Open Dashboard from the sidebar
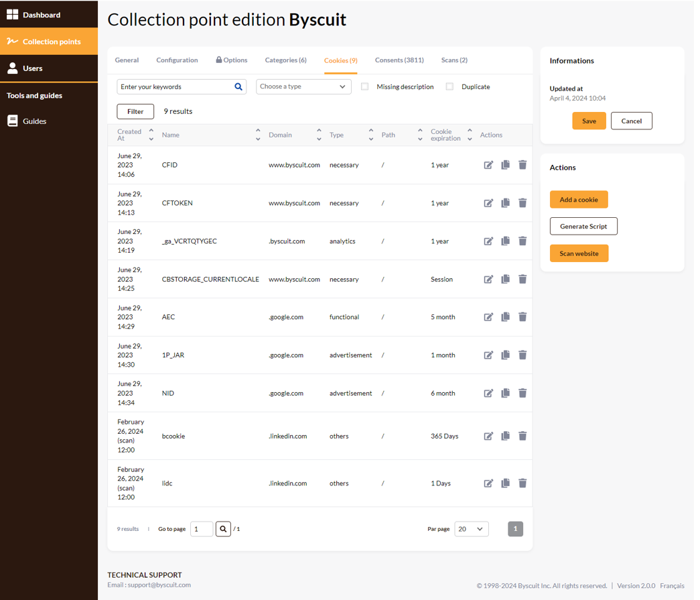700x600 pixels. tap(49, 15)
